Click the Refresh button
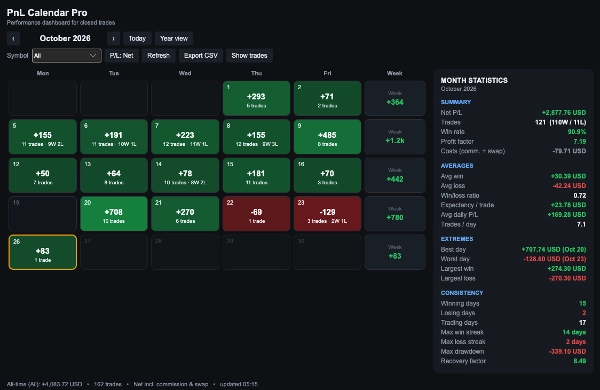This screenshot has height=390, width=600. pyautogui.click(x=158, y=55)
